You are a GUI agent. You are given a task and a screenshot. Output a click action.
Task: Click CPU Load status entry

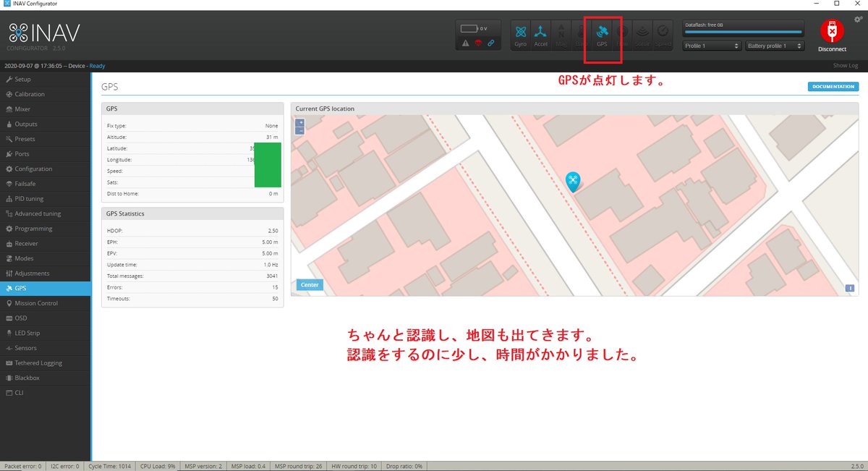[x=157, y=466]
